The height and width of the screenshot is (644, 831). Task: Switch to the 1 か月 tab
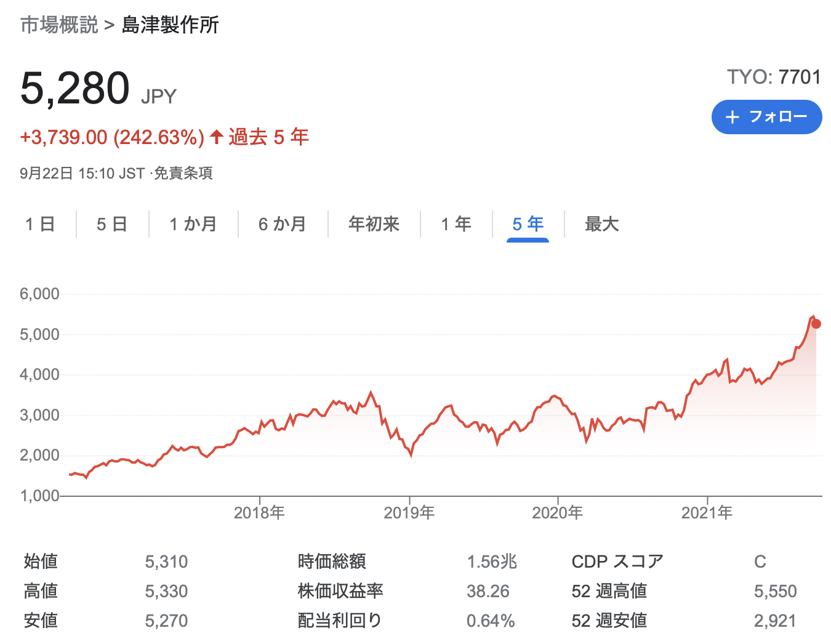(x=193, y=224)
